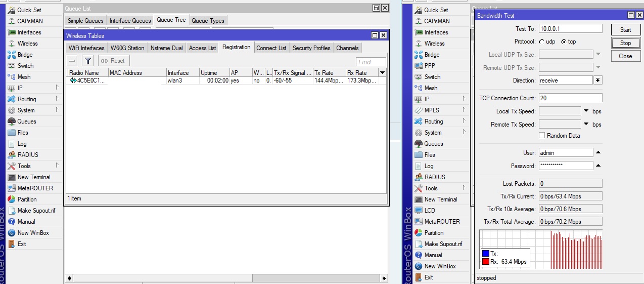This screenshot has width=644, height=284.
Task: Expand MPLS submenu in right WinBox sidebar
Action: pos(463,110)
